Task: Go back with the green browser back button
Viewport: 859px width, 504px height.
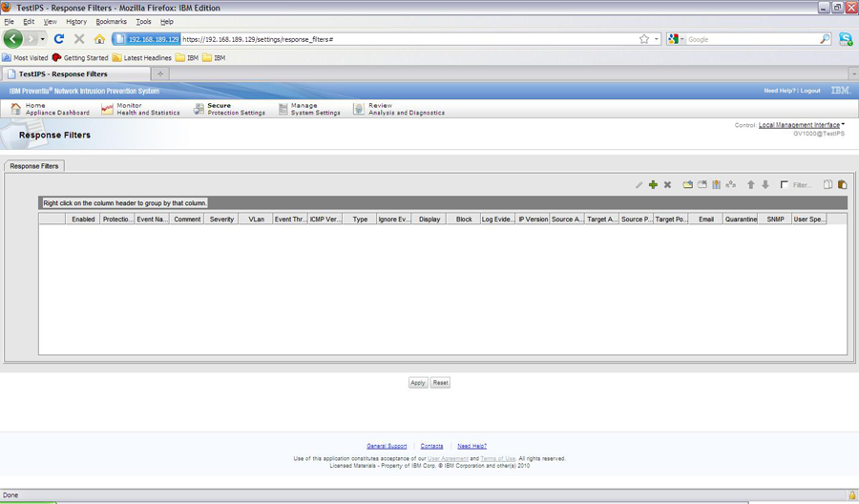Action: click(x=13, y=39)
